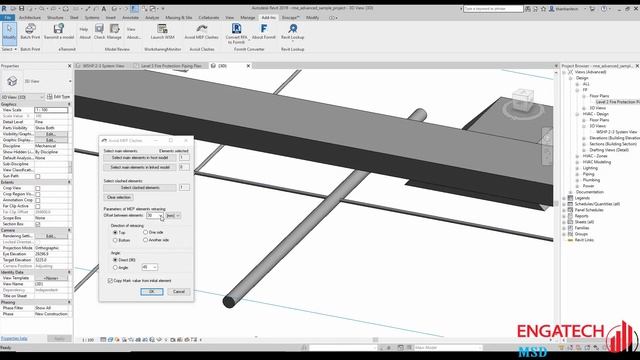Toggle the Sun Path checkbox in Properties

(38, 176)
